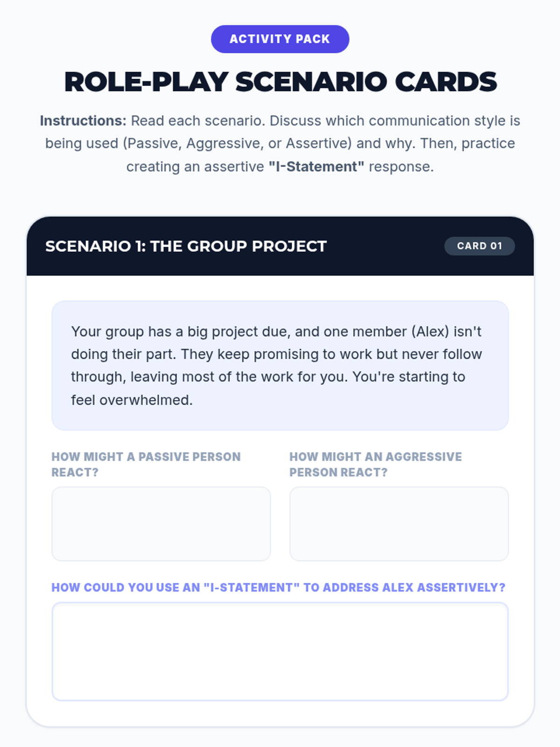Click the "How might an aggressive person react?" label
The height and width of the screenshot is (747, 560).
(376, 465)
